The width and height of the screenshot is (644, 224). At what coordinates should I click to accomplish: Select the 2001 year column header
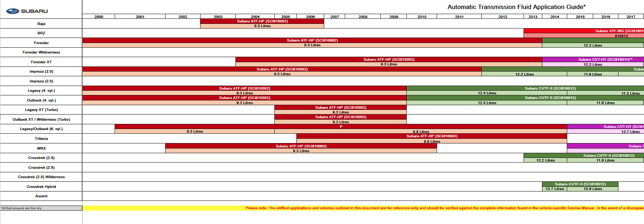pyautogui.click(x=140, y=17)
